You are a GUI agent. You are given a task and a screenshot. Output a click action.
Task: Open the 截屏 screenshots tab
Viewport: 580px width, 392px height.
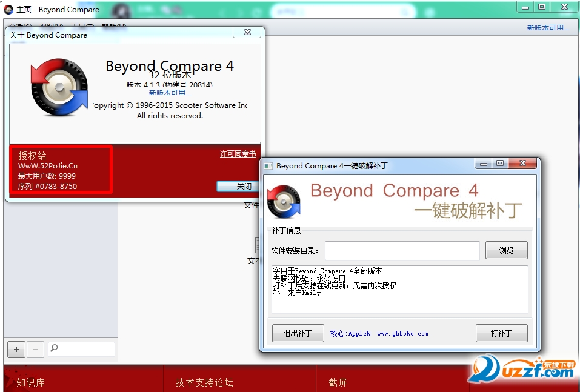[x=338, y=382]
